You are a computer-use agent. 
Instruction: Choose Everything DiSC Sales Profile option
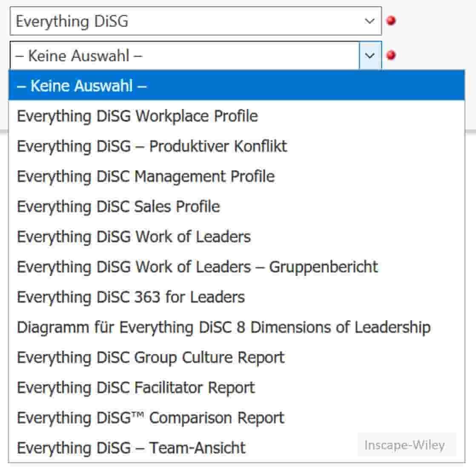(118, 206)
